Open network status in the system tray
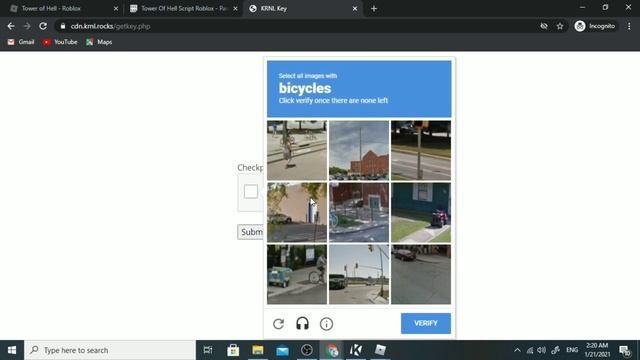The width and height of the screenshot is (640, 360). click(x=529, y=350)
